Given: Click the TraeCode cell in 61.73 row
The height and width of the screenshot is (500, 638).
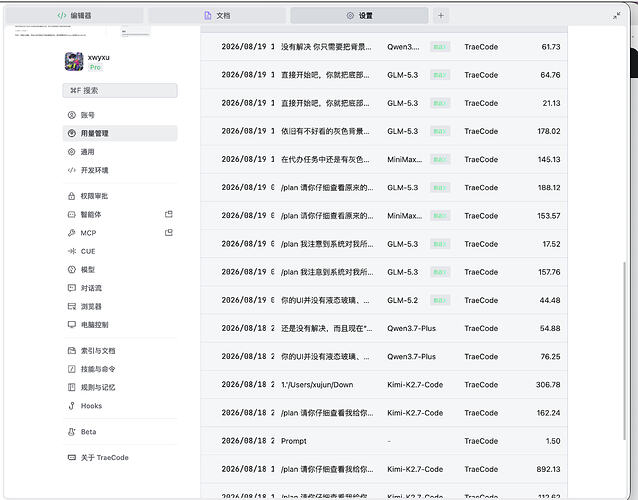Looking at the screenshot, I should pyautogui.click(x=481, y=47).
